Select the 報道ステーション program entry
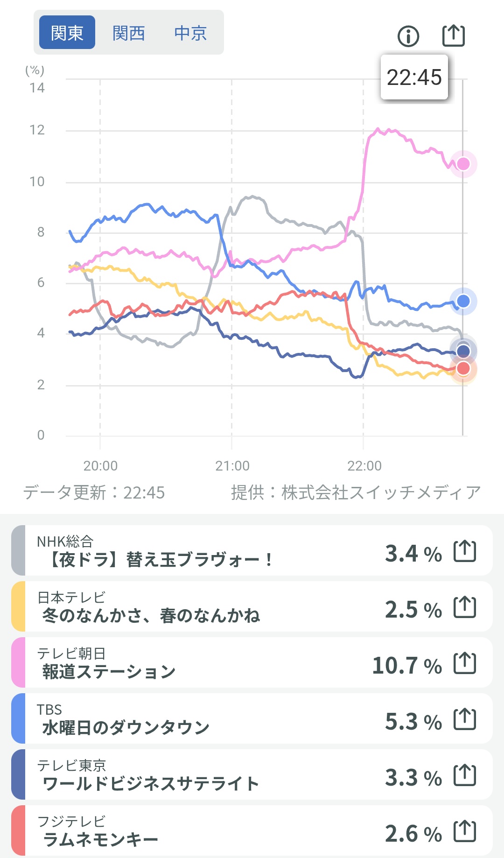 [108, 671]
